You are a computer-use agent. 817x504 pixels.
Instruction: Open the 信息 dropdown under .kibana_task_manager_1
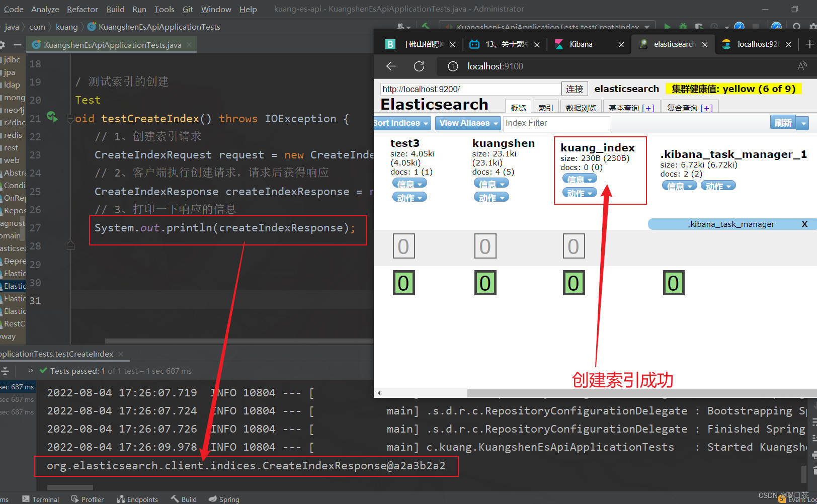680,186
